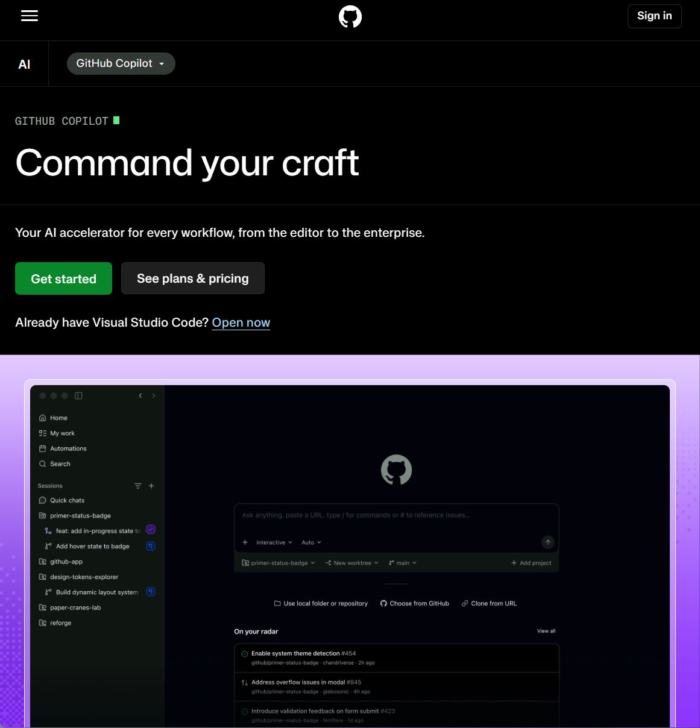Open primer-status-badge repository dropdown

(x=278, y=563)
